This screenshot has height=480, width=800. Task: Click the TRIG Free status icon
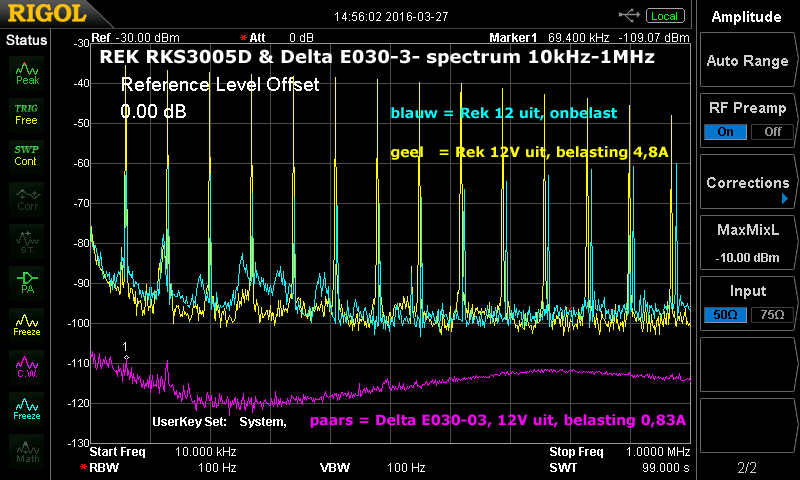(x=27, y=115)
